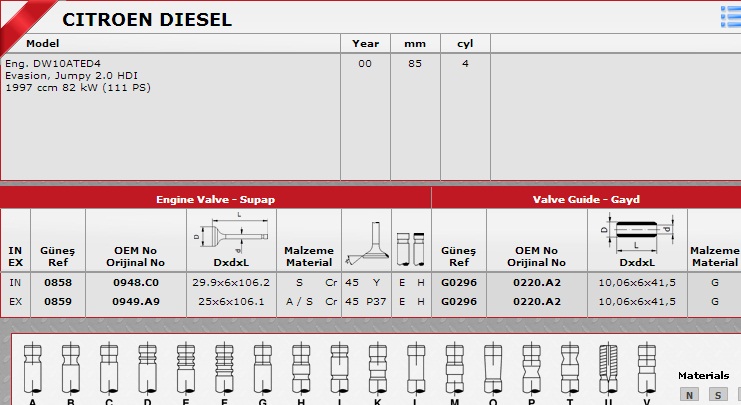Click valve guide reference G0296 in IN row
The image size is (741, 405).
coord(459,283)
